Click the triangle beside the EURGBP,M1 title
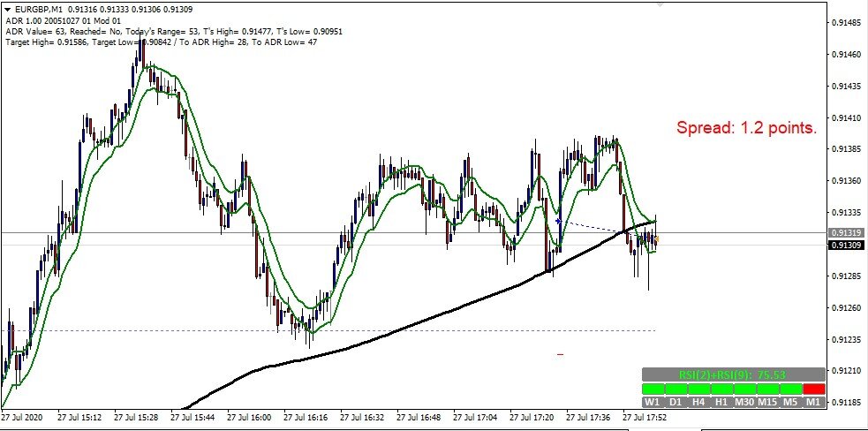Viewport: 868px width, 431px height. [x=8, y=10]
